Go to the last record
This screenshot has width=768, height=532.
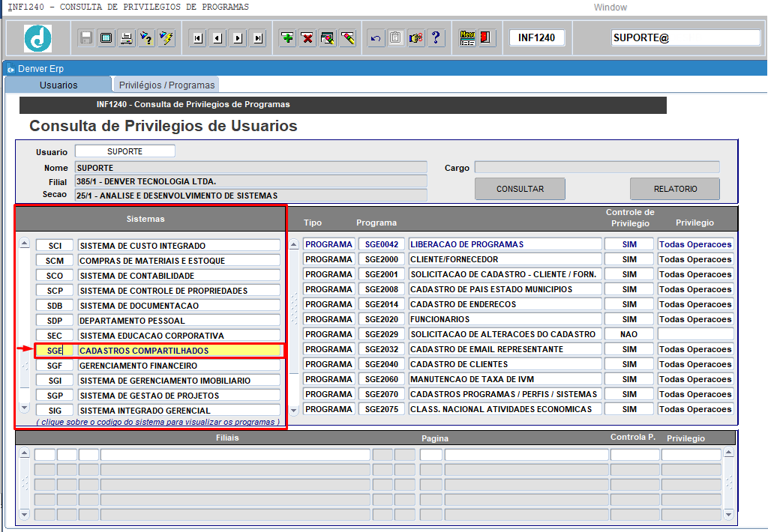pyautogui.click(x=258, y=37)
